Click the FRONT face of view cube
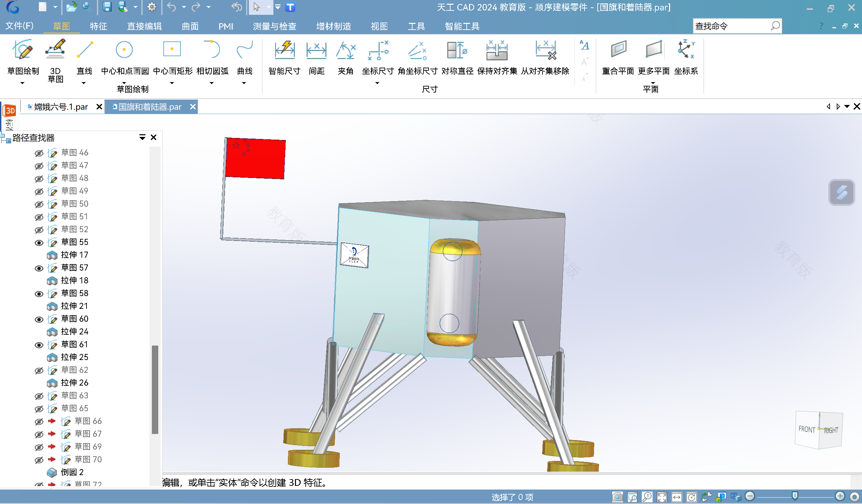 (807, 430)
